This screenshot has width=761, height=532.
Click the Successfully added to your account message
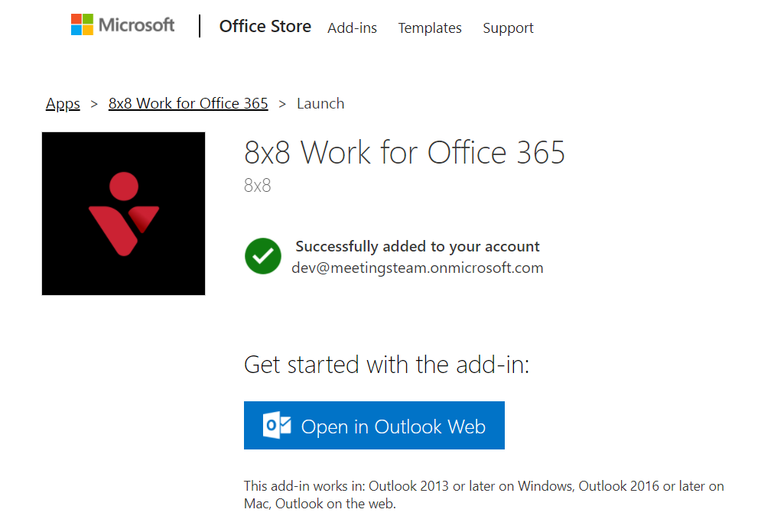(x=418, y=246)
